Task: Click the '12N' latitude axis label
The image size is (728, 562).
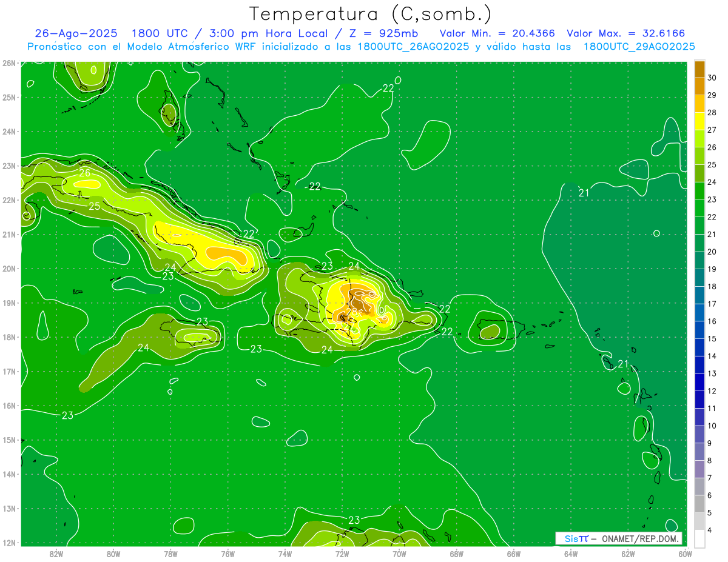Action: pyautogui.click(x=8, y=543)
